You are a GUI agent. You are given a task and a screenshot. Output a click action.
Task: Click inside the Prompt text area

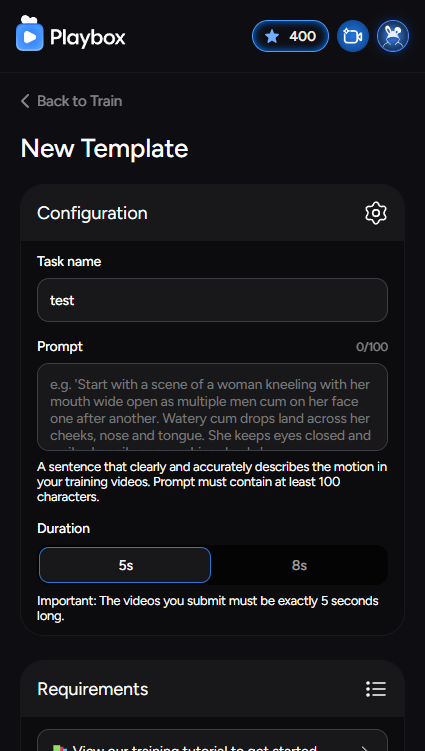click(x=212, y=407)
